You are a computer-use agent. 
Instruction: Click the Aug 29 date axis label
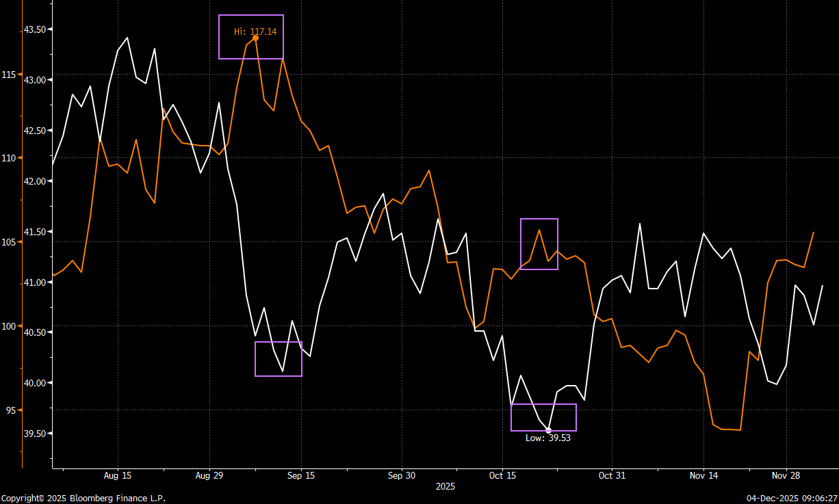pos(209,475)
